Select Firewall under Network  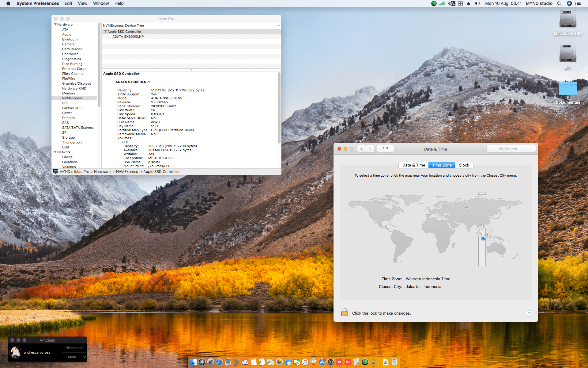click(x=68, y=157)
